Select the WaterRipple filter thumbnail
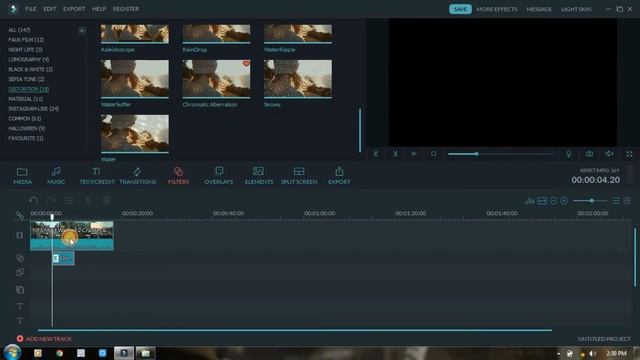Viewport: 640px width, 360px height. pos(298,34)
